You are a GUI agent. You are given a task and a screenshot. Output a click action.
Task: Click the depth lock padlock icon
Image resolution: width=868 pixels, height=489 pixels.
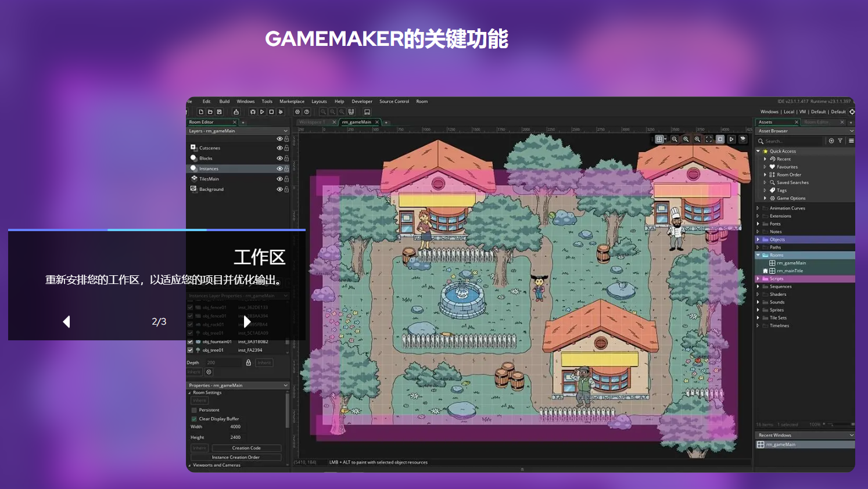pyautogui.click(x=249, y=362)
